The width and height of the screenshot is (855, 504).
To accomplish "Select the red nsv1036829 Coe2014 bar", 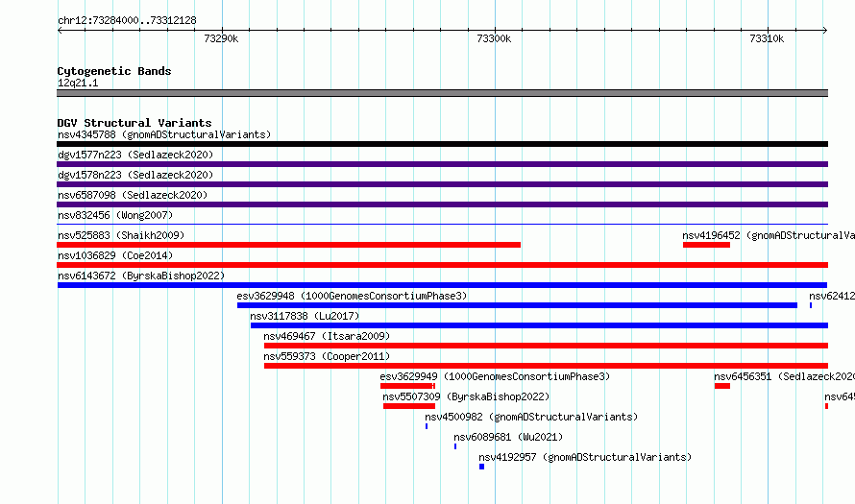I will [442, 265].
